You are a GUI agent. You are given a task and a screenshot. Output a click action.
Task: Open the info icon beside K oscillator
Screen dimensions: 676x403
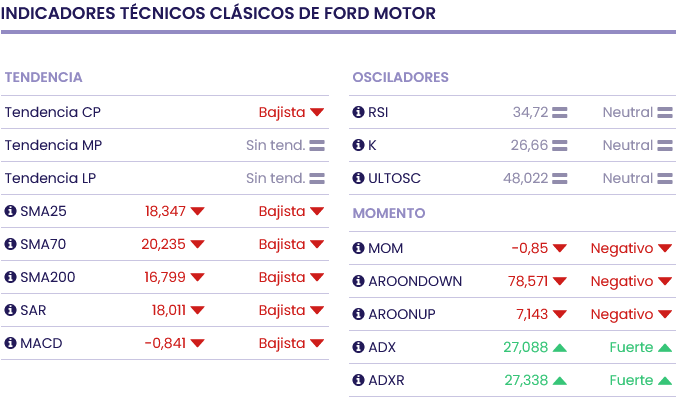359,145
